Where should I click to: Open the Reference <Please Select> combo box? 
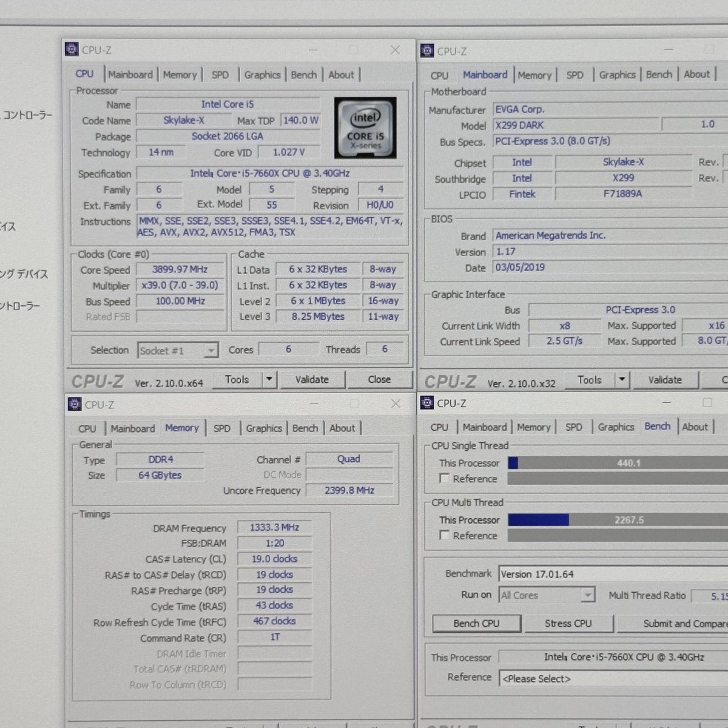pos(613,679)
